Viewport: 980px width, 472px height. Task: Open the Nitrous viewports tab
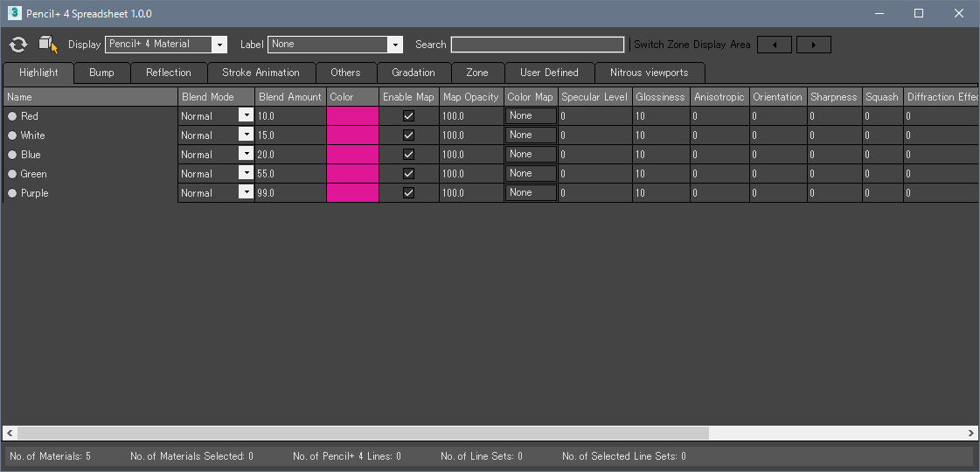tap(649, 73)
